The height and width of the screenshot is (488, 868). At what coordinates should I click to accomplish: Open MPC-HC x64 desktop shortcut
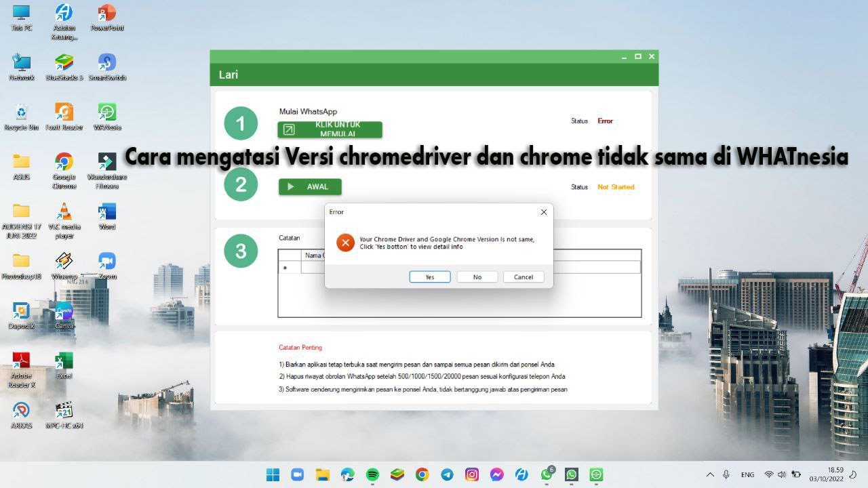(x=64, y=415)
